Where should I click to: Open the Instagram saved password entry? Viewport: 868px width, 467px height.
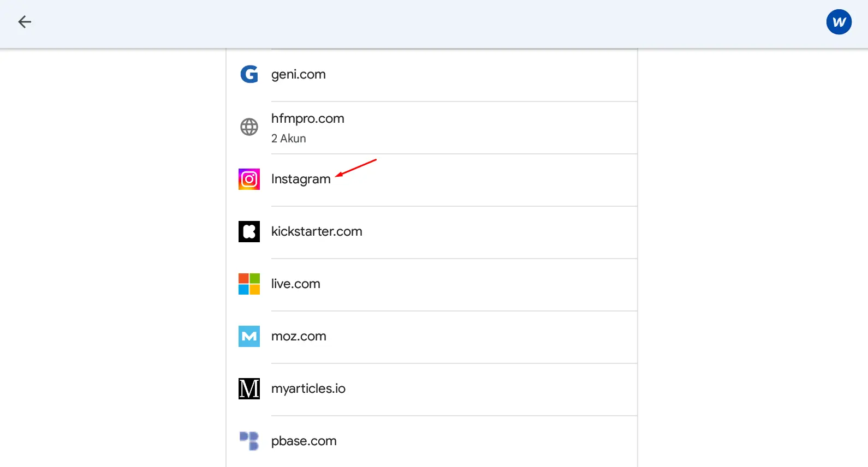[432, 180]
